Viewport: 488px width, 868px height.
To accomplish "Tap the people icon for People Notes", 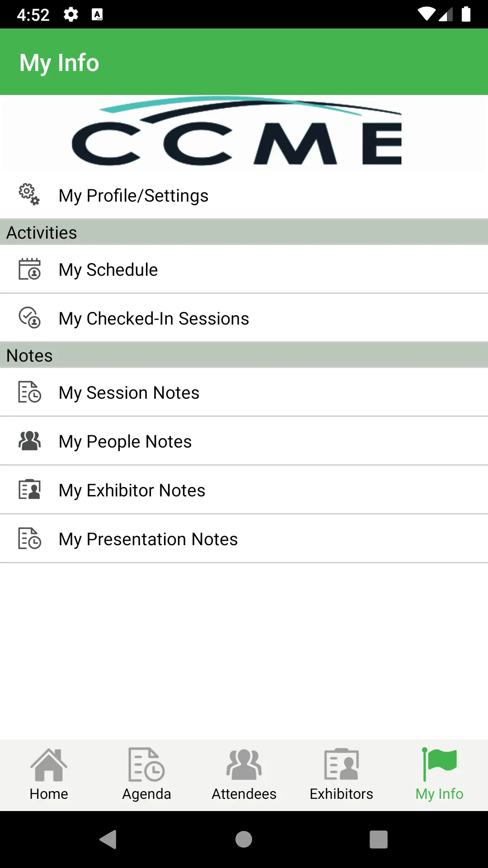I will (x=29, y=441).
